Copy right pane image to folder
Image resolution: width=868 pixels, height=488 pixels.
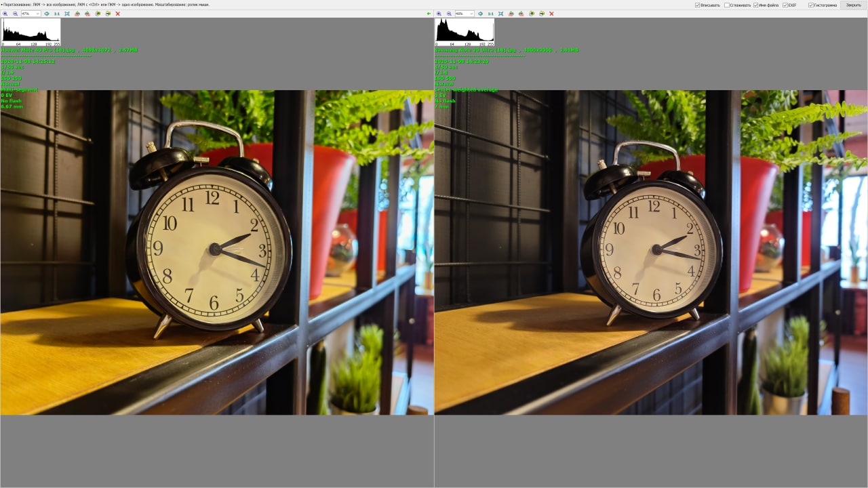[532, 14]
